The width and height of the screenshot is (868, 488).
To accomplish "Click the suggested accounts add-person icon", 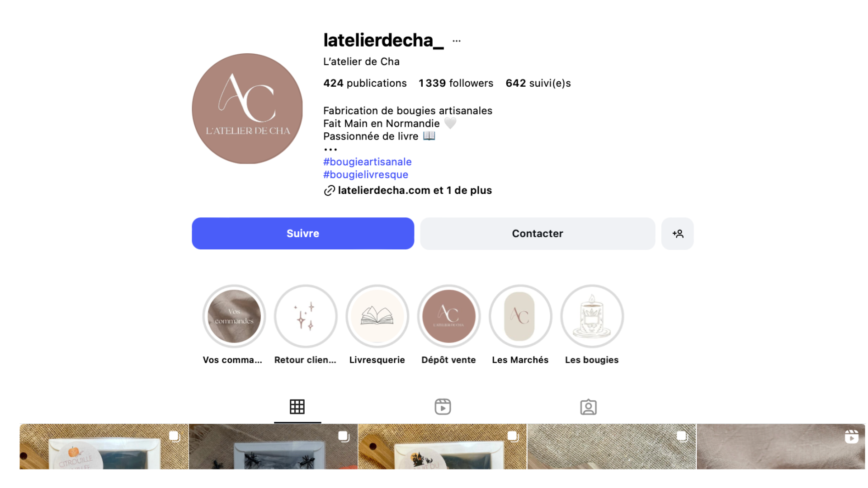I will (677, 234).
